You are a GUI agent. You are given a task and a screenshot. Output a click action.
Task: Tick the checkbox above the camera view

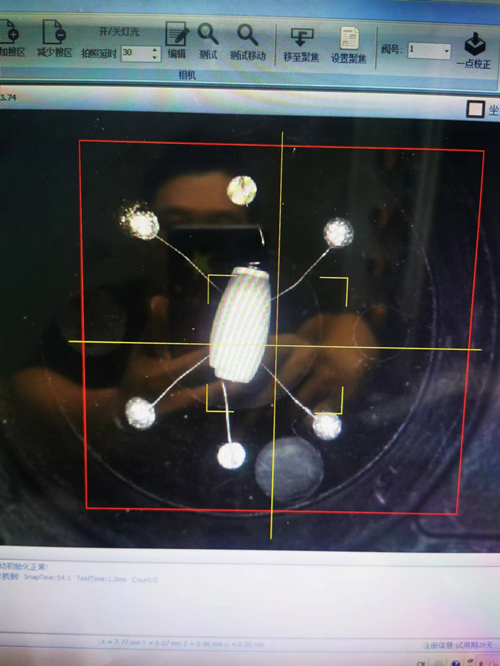475,109
